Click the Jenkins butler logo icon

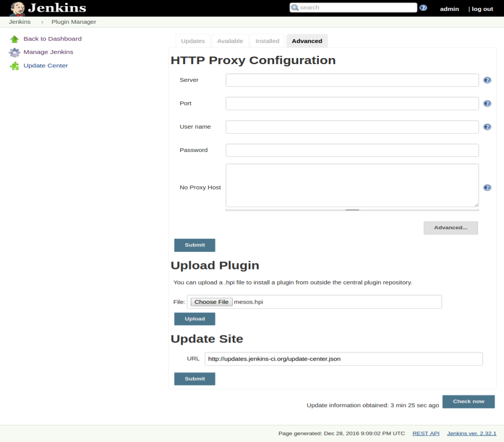(x=17, y=9)
